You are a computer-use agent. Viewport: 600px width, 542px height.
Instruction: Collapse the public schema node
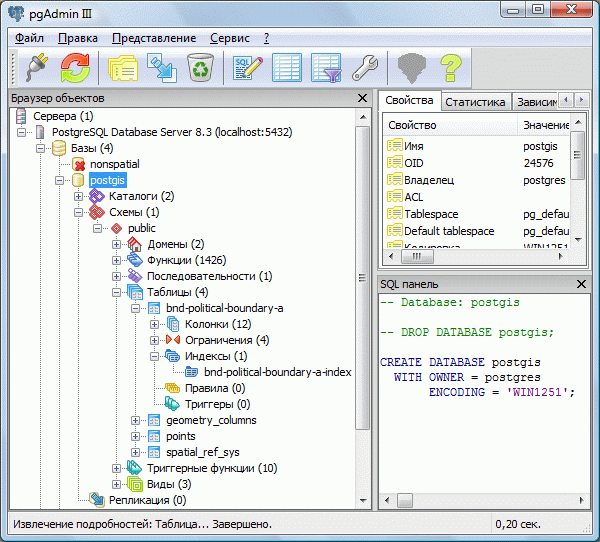tap(98, 228)
